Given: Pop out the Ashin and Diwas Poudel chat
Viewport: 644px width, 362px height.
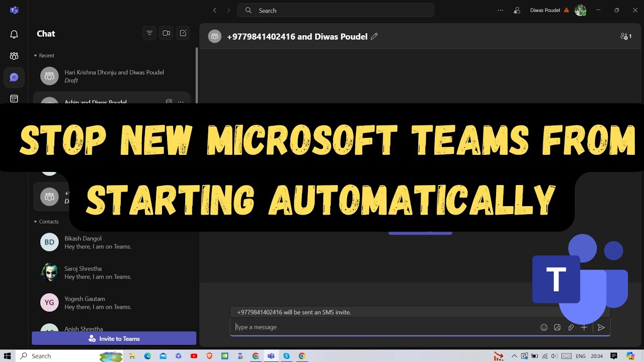Looking at the screenshot, I should click(x=169, y=102).
